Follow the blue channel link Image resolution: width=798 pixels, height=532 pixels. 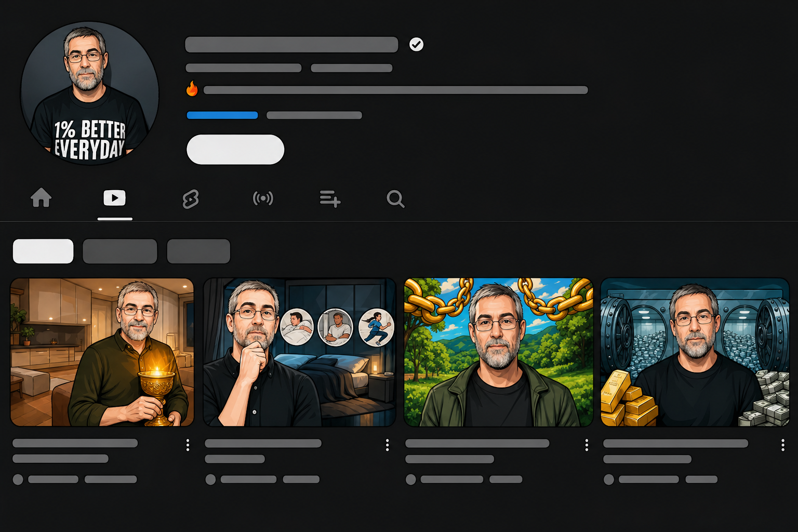tap(222, 115)
